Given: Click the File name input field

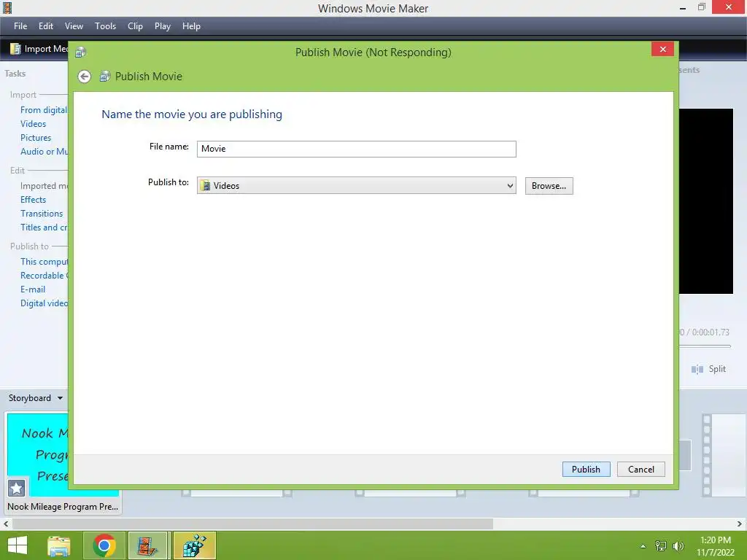Looking at the screenshot, I should point(356,149).
